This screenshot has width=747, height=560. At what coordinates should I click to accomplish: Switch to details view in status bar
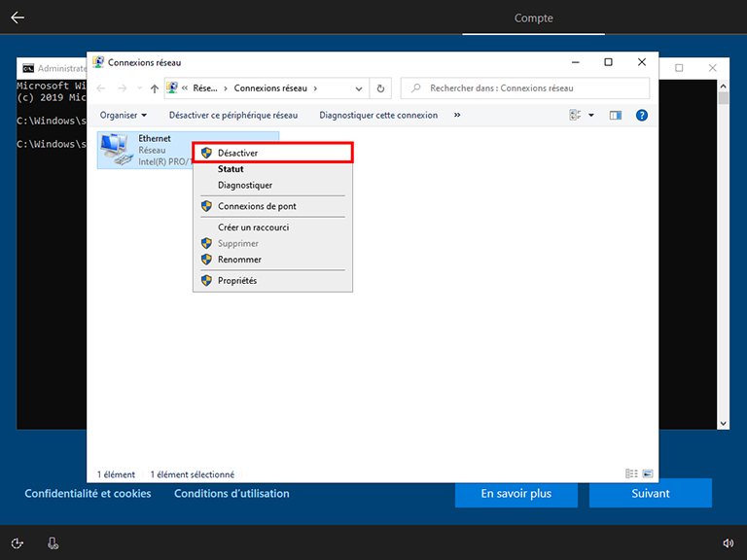631,474
